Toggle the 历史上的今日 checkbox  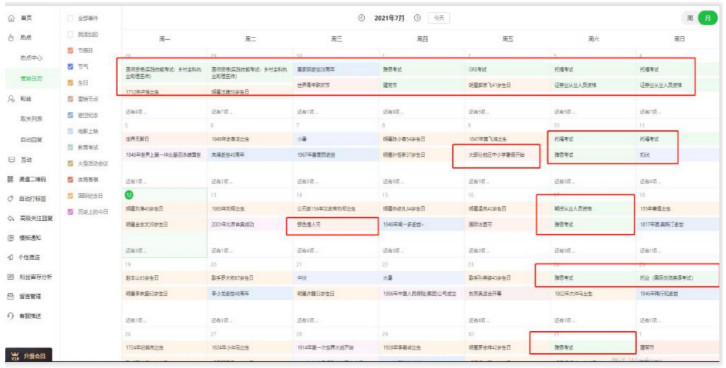pyautogui.click(x=70, y=212)
